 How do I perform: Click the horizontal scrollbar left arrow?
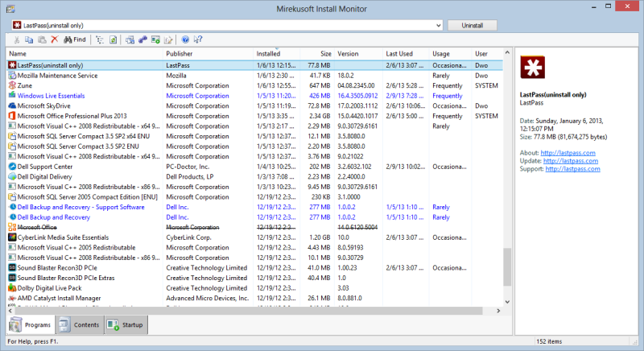tap(10, 311)
